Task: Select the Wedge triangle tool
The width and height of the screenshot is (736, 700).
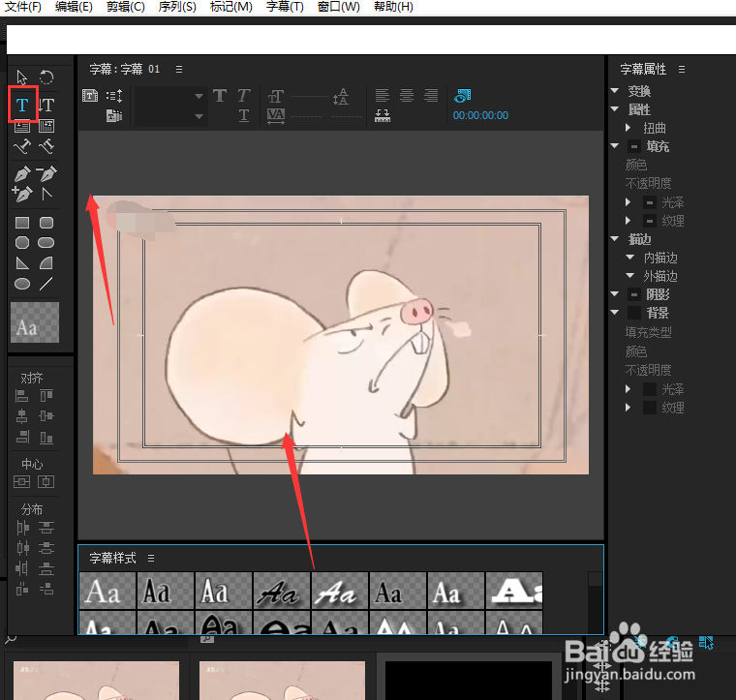Action: [22, 262]
